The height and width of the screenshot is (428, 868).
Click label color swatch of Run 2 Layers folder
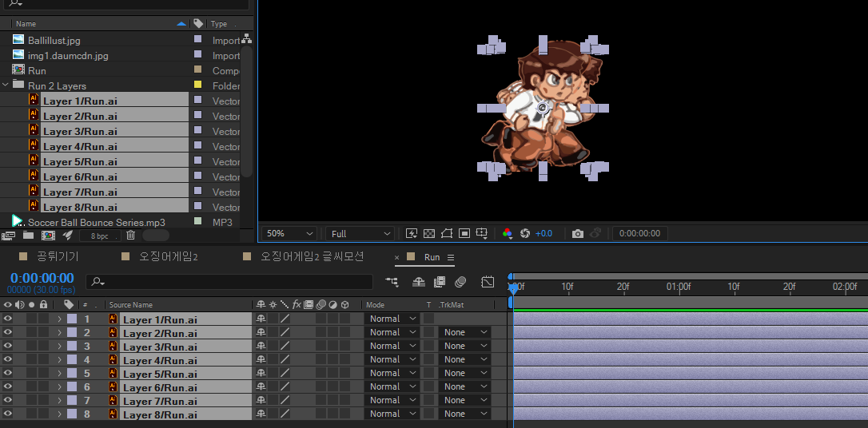point(197,85)
